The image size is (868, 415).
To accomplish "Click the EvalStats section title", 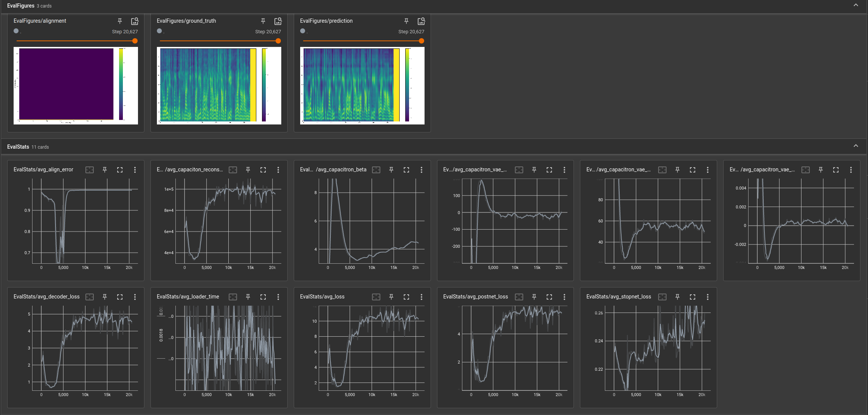I will pyautogui.click(x=18, y=147).
